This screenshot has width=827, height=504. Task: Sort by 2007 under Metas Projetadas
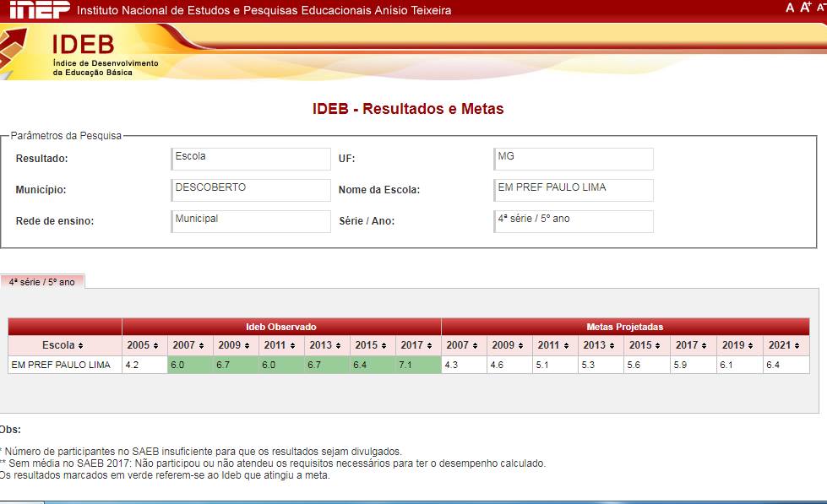tap(464, 345)
